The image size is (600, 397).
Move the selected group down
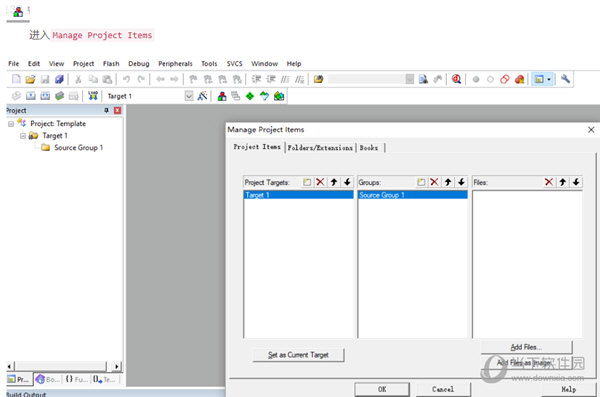461,182
